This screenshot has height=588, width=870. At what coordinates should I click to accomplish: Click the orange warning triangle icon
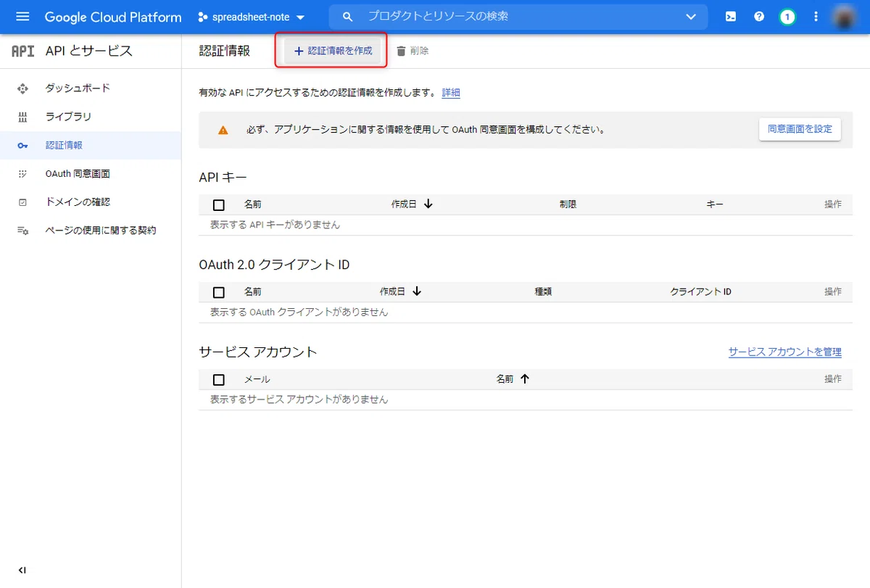click(x=223, y=130)
